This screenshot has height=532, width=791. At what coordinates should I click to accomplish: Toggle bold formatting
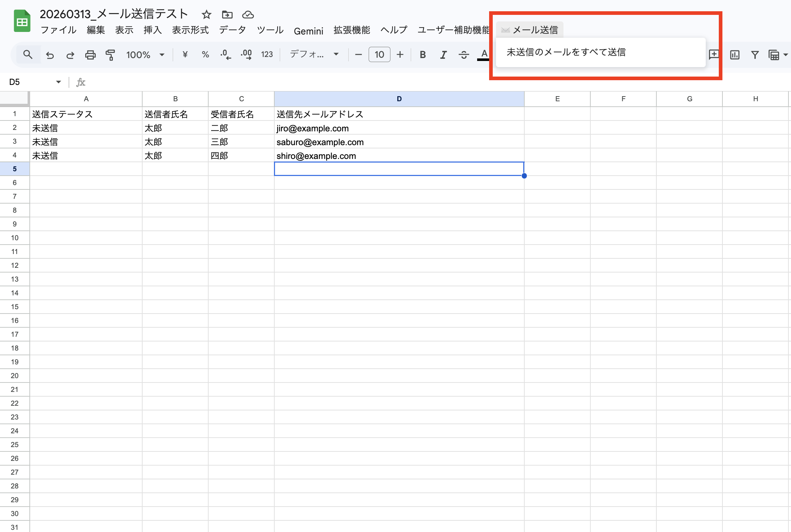(x=423, y=55)
